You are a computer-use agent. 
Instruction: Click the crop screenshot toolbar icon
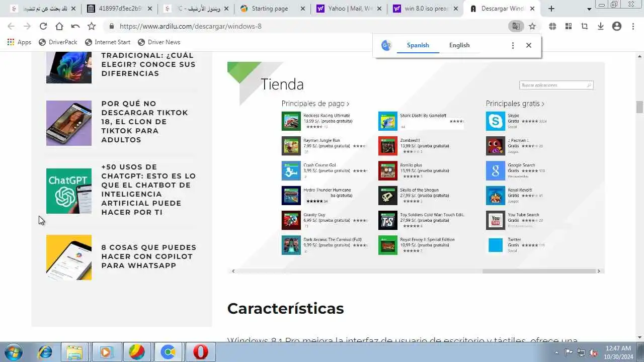tap(585, 26)
